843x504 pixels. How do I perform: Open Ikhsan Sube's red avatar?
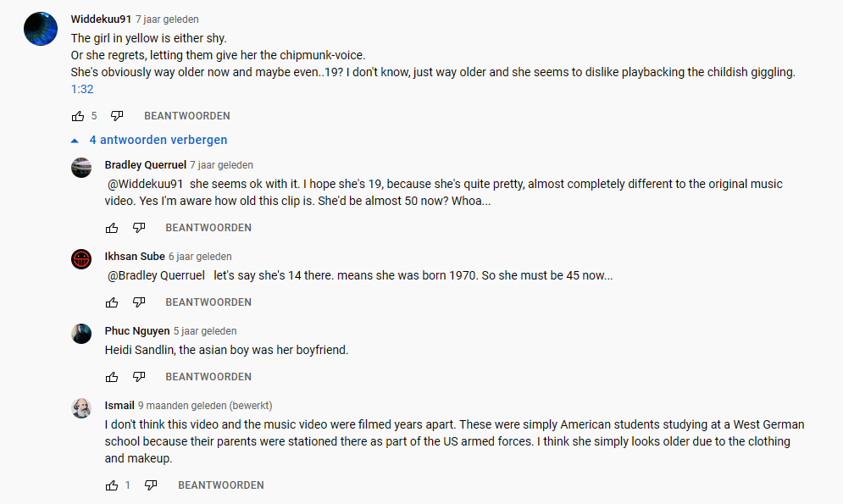[x=81, y=259]
